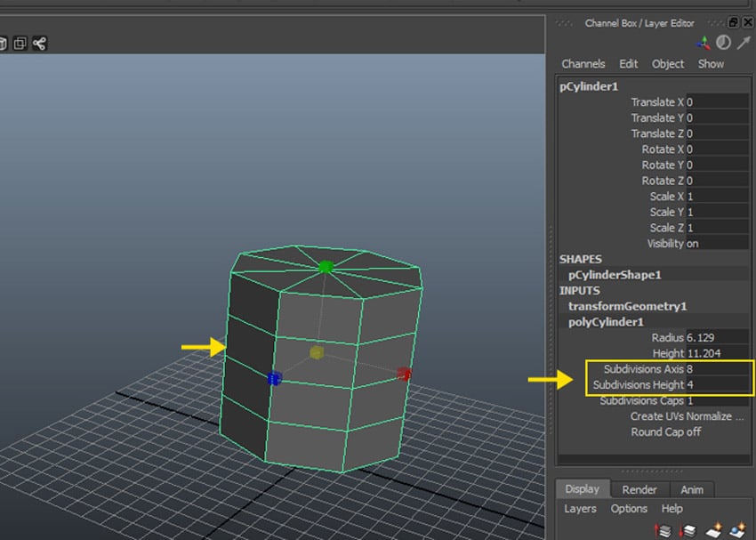Move selected layer down icon
The width and height of the screenshot is (756, 540).
[x=686, y=531]
